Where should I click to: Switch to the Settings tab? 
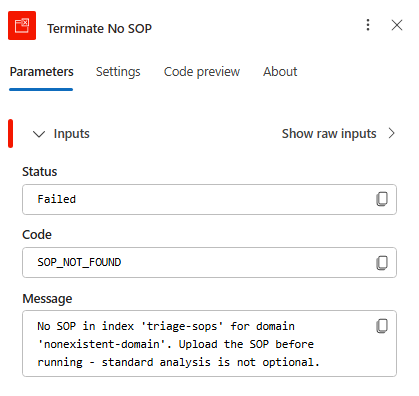[118, 72]
